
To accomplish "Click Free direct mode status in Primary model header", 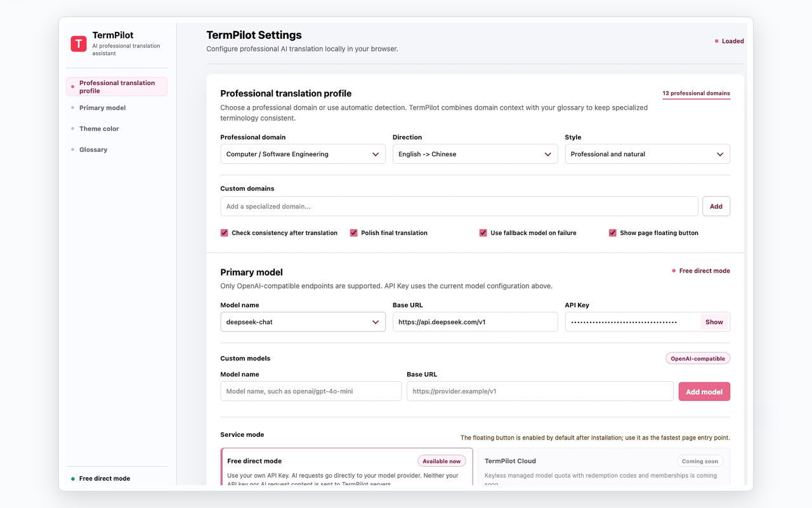I will point(701,271).
